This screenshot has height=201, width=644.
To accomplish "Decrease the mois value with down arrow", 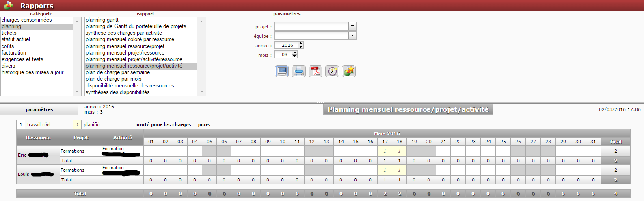I will tap(295, 56).
